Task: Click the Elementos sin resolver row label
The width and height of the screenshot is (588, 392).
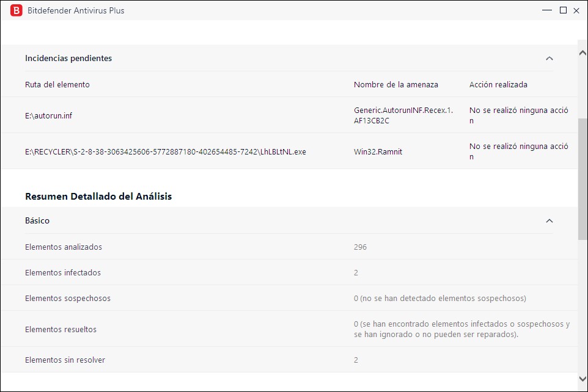Action: pos(65,360)
